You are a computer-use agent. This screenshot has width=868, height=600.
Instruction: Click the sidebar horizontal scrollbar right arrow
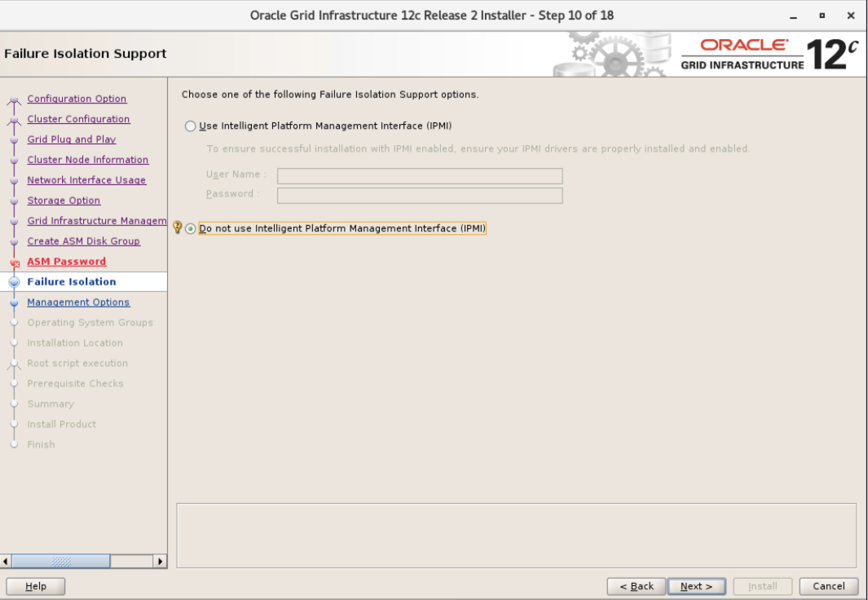(160, 561)
